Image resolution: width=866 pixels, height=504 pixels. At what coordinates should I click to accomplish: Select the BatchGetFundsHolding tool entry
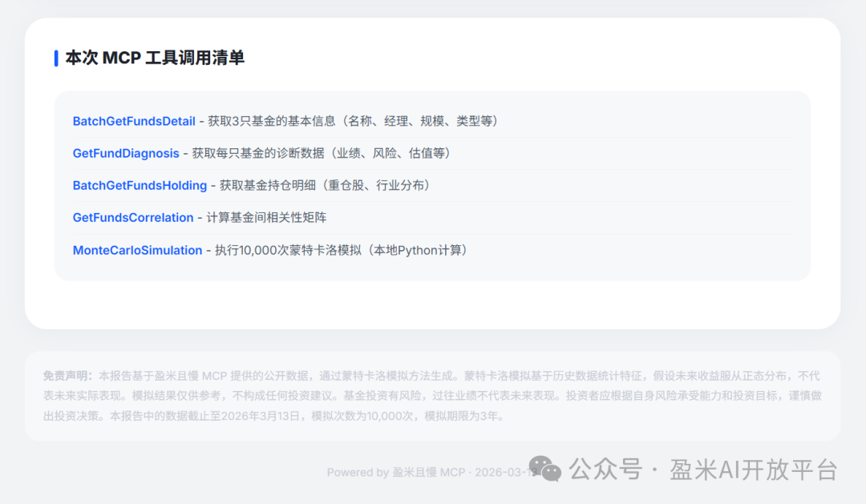coord(140,185)
